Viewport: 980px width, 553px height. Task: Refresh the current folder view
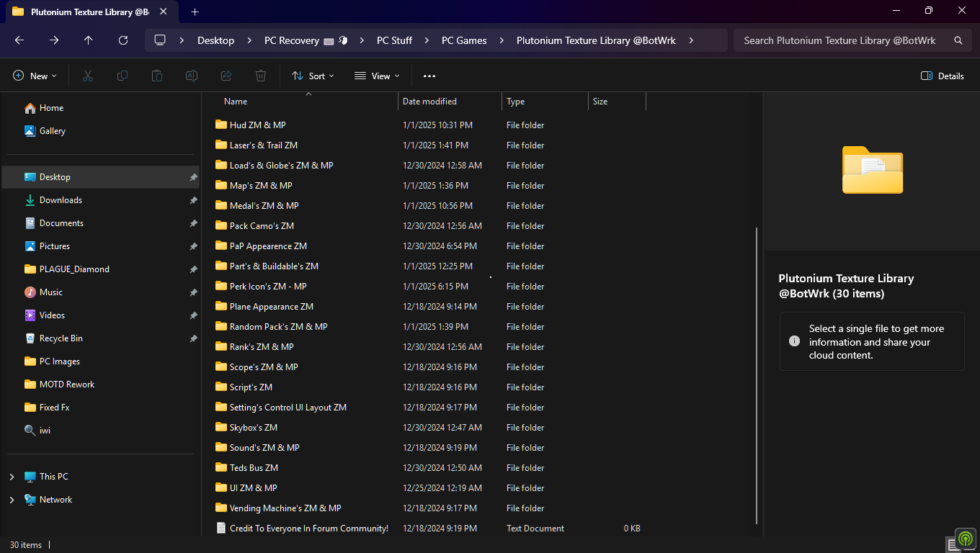123,40
